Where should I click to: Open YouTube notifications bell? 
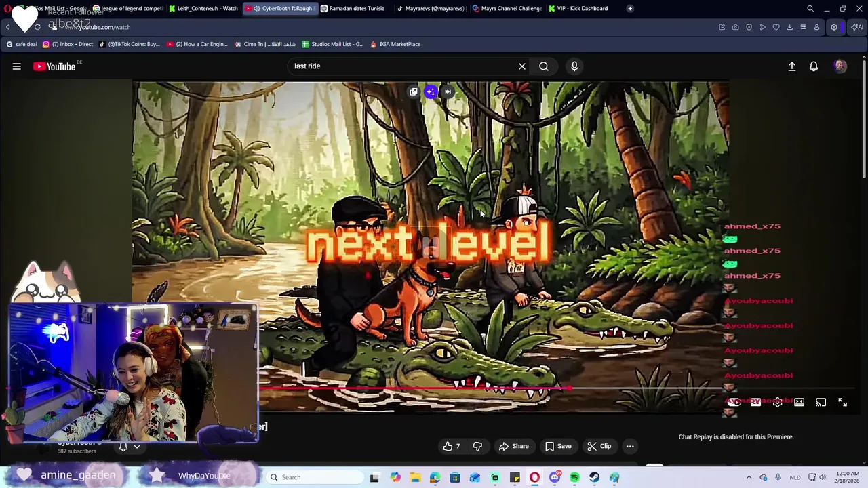click(x=814, y=66)
